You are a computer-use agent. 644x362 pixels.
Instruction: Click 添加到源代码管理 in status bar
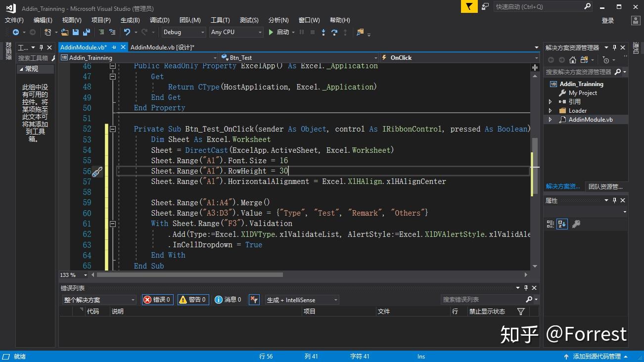(x=597, y=357)
